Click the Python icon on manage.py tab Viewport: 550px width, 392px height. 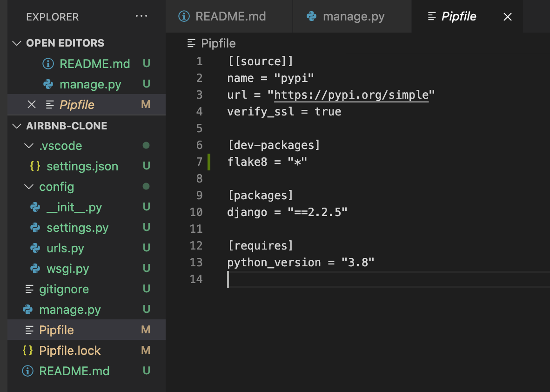pyautogui.click(x=311, y=16)
